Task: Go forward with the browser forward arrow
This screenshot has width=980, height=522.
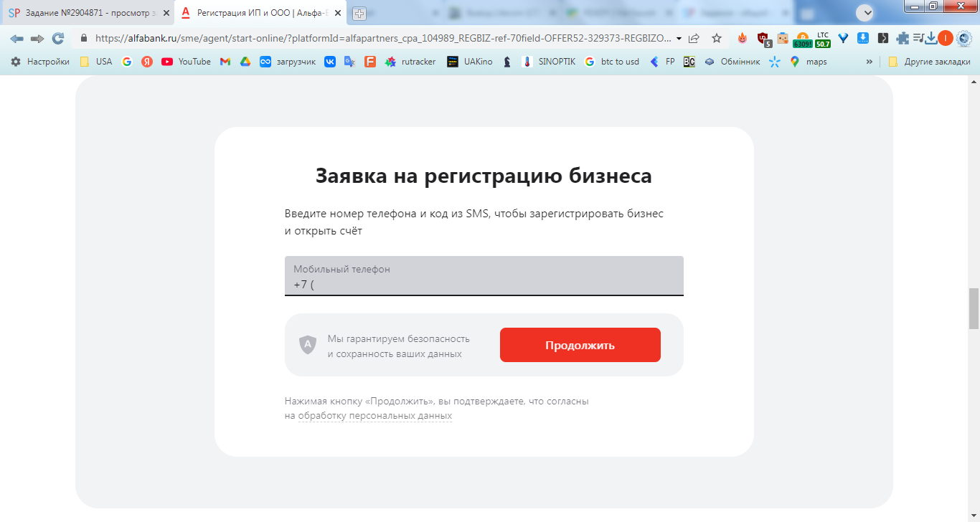Action: (37, 38)
